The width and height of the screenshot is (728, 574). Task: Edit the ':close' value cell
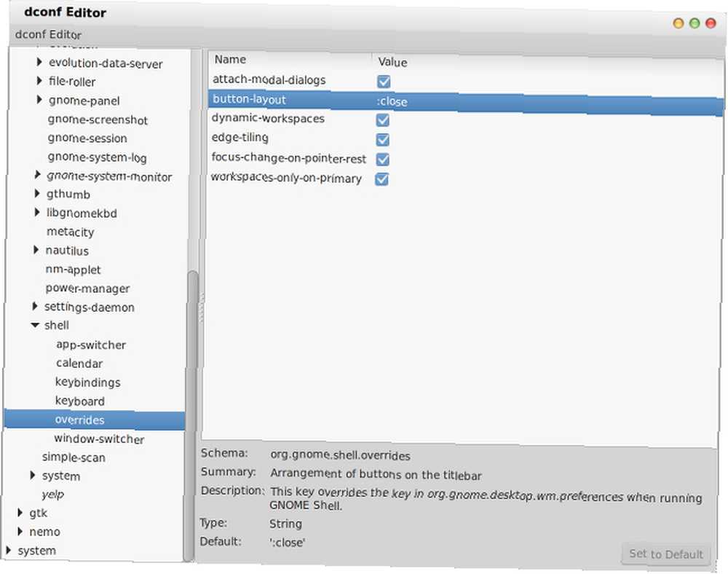[392, 102]
